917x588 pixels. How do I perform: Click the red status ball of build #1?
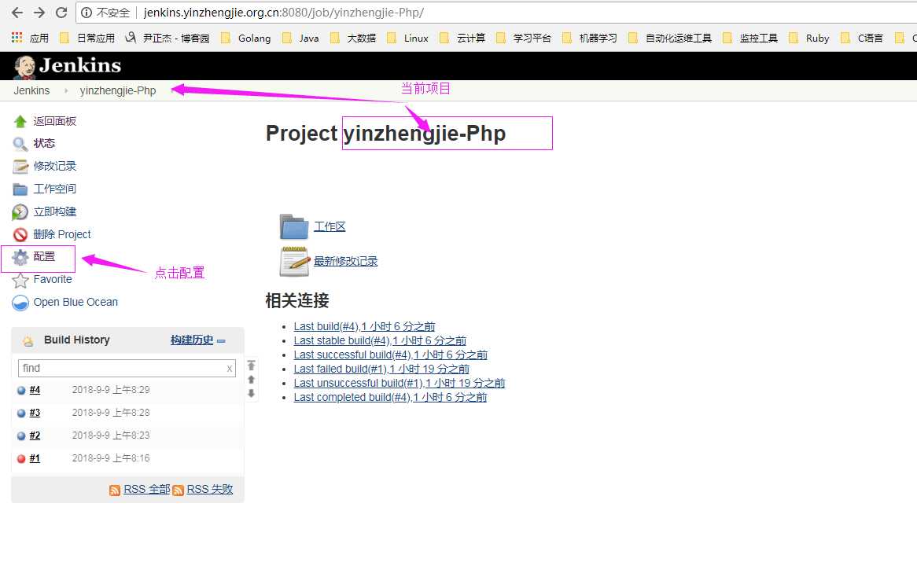tap(22, 459)
